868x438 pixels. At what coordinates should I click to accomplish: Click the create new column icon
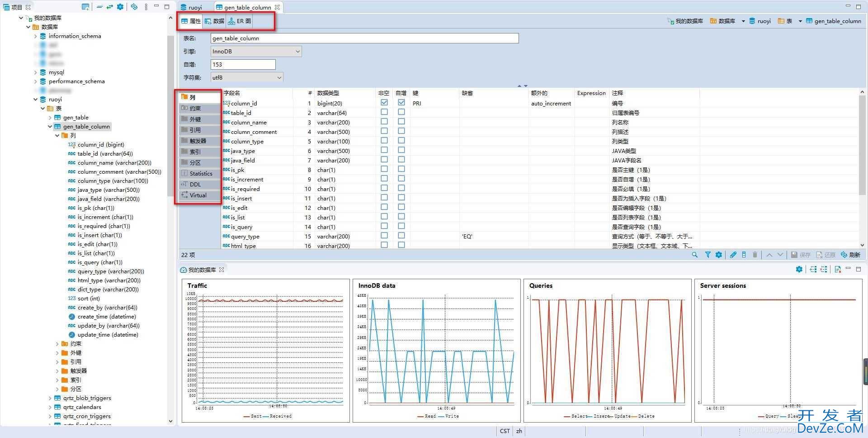[744, 255]
